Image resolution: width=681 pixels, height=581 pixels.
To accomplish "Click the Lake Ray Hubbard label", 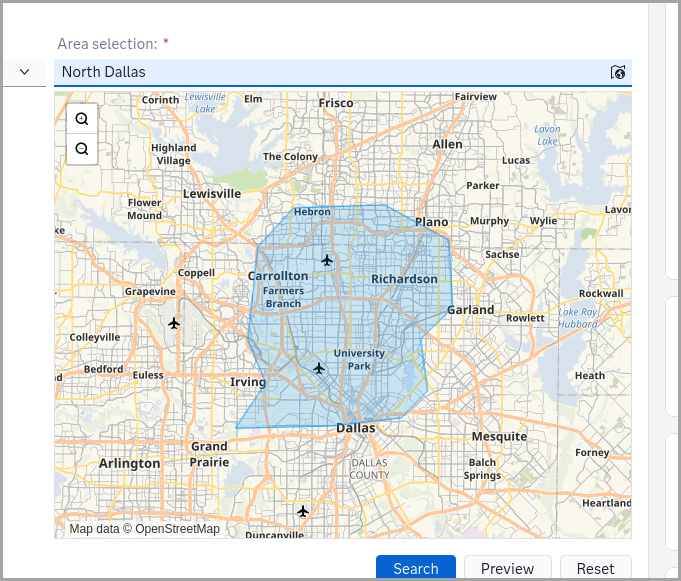I will click(578, 318).
